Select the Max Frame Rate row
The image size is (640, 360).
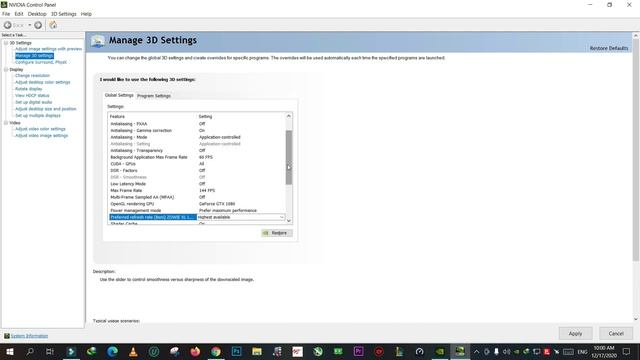click(197, 191)
